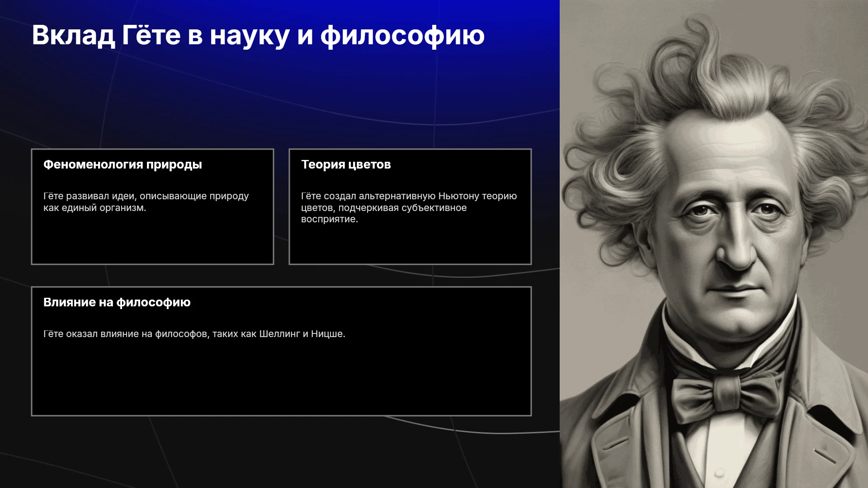Select the sentence mentioning Шеллинг и Ницше

click(194, 334)
